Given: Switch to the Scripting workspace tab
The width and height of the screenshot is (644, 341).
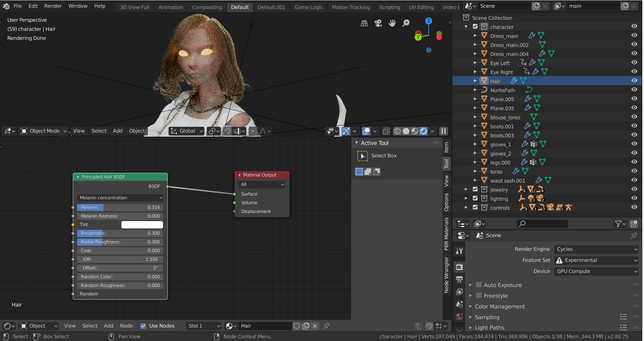Looking at the screenshot, I should point(389,7).
